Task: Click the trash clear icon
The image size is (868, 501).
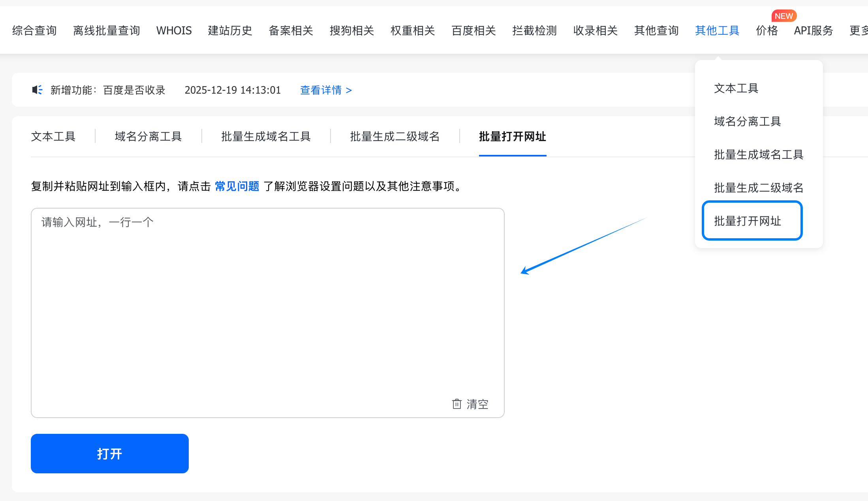Action: tap(457, 404)
